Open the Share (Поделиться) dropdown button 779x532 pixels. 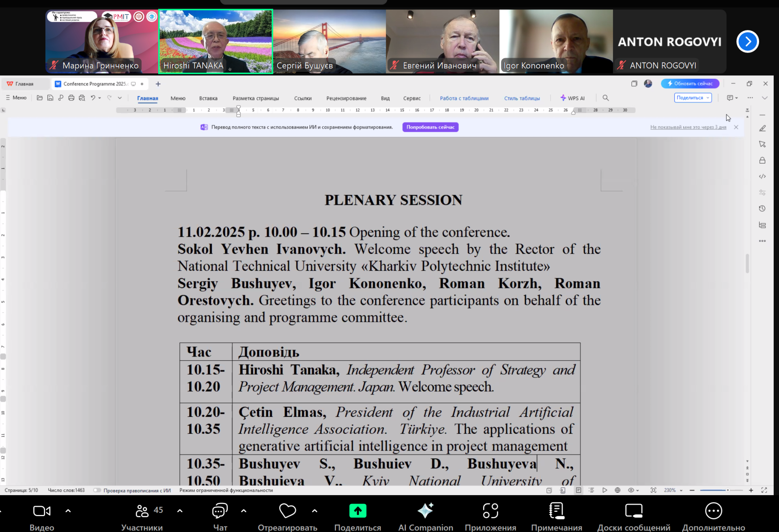(x=693, y=98)
